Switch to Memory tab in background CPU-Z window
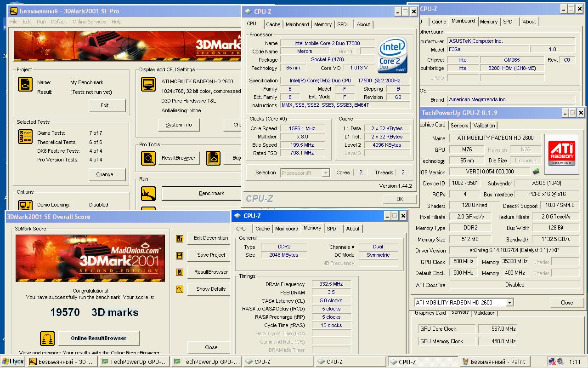 (489, 22)
